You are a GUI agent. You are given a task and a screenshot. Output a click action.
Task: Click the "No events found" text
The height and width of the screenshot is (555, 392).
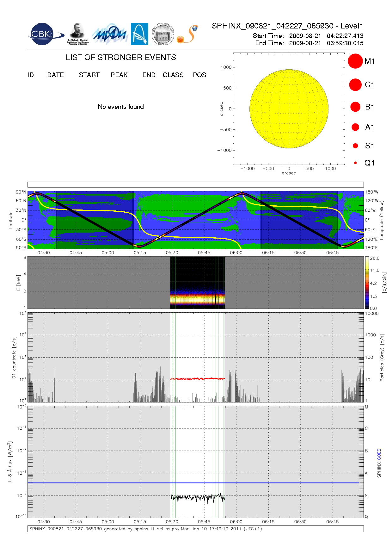[121, 107]
